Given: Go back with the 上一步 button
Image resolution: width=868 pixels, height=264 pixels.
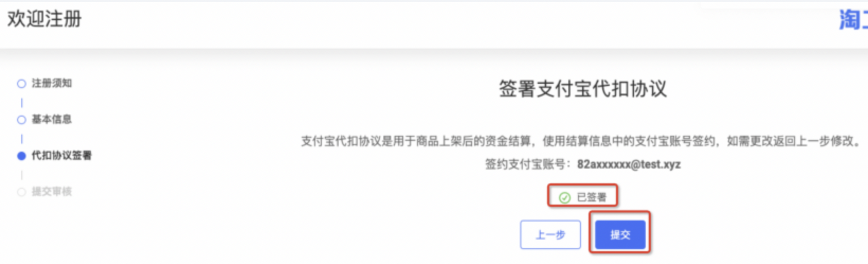Looking at the screenshot, I should (550, 234).
